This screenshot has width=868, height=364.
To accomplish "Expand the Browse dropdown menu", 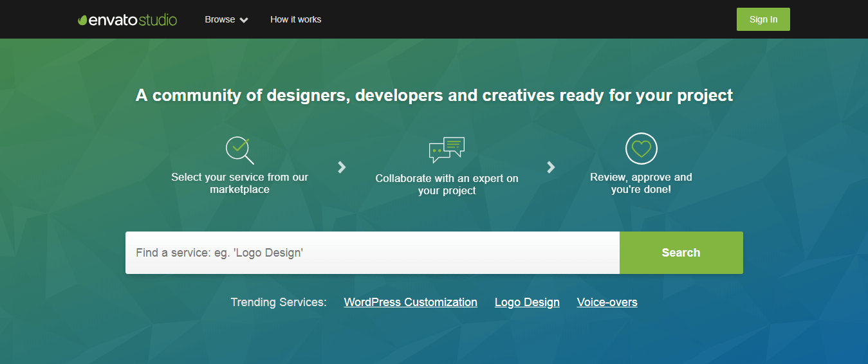I will pos(226,19).
